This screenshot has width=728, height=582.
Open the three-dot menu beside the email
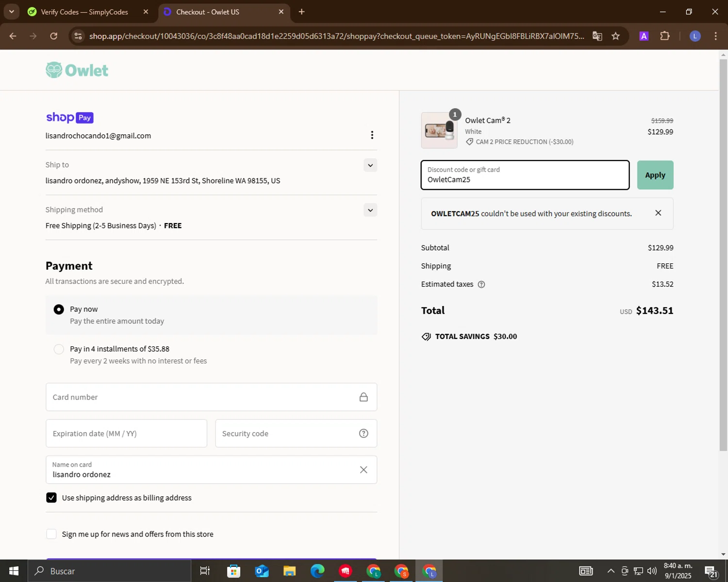point(372,135)
